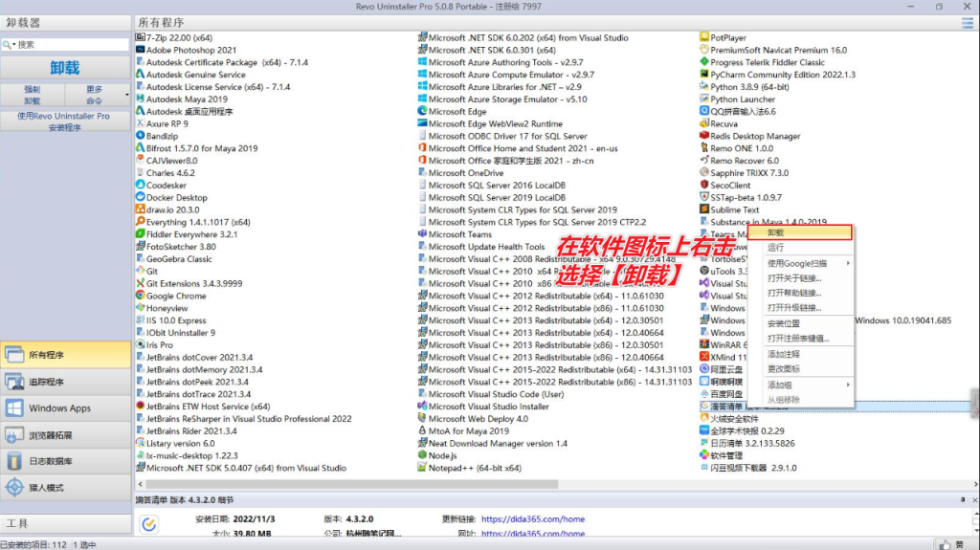The width and height of the screenshot is (980, 550).
Task: Click the program list horizontal scrollbar
Action: coord(352,484)
